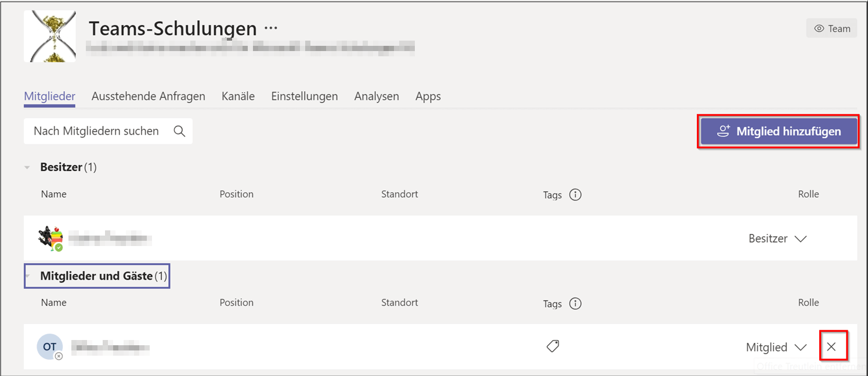Viewport: 868px width, 376px height.
Task: Click the Team privacy eye badge
Action: 831,28
